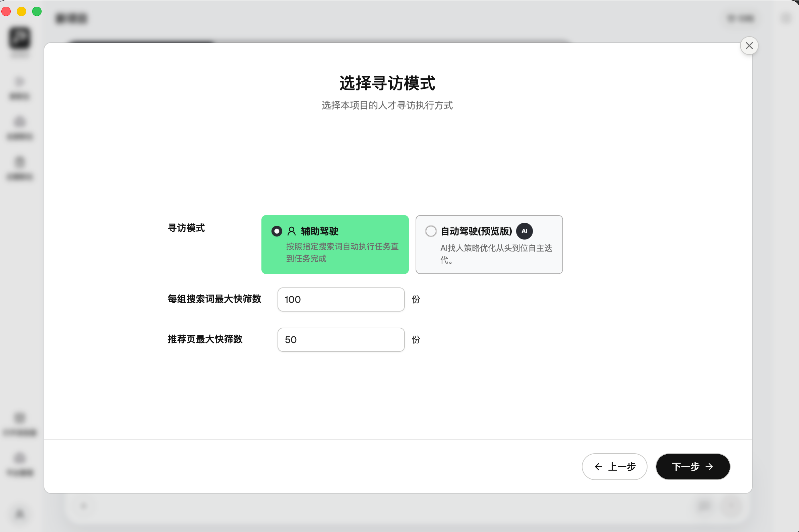
Task: Go back with the 上一步 button
Action: (614, 467)
